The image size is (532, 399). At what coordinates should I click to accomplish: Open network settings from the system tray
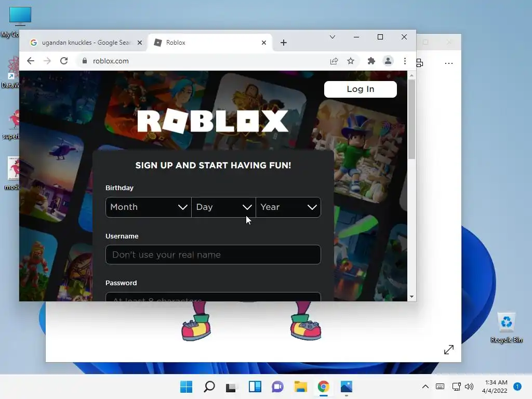(x=456, y=387)
